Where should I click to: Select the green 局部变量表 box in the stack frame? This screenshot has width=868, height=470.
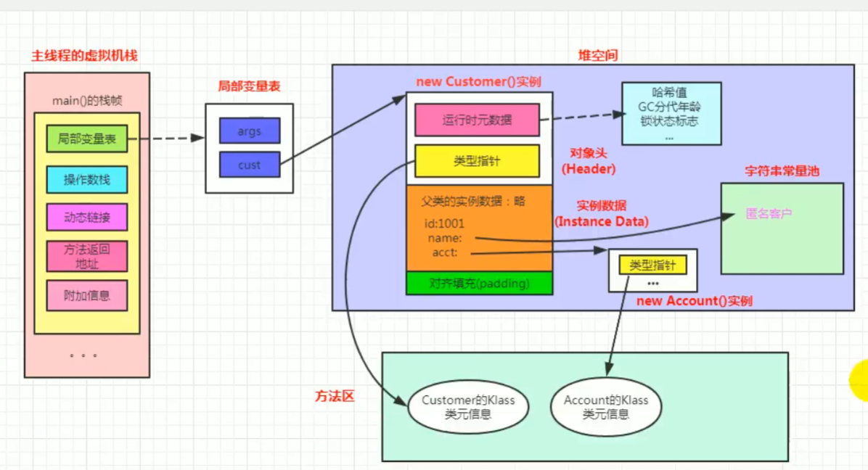(87, 139)
